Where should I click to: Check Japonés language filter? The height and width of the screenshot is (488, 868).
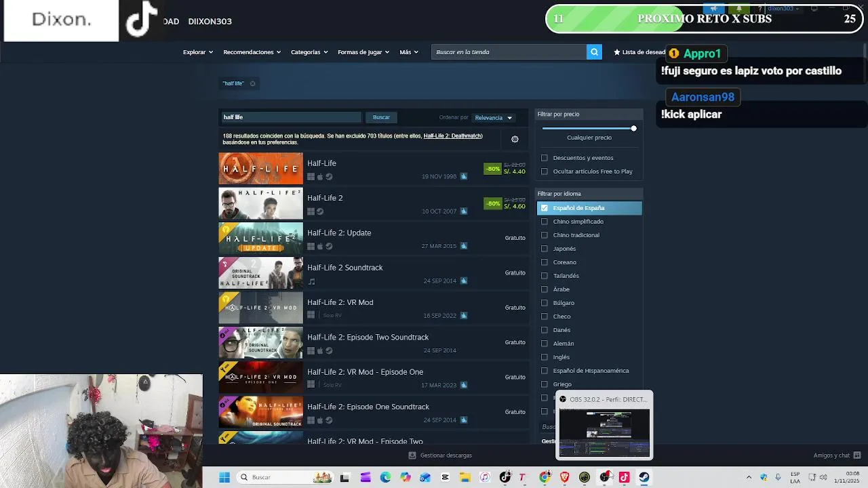point(544,249)
